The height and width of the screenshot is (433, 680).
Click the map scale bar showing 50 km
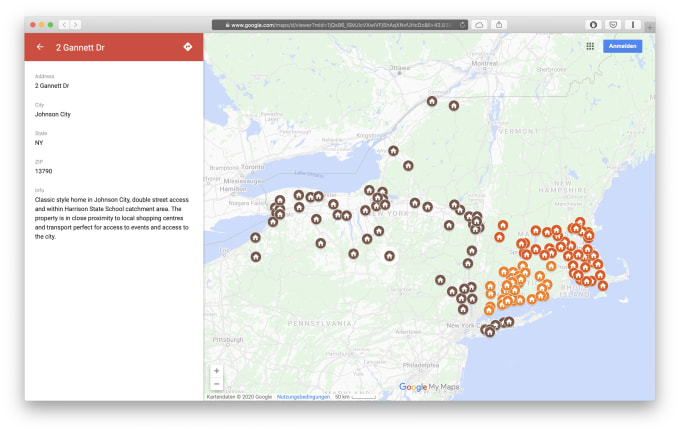point(355,397)
